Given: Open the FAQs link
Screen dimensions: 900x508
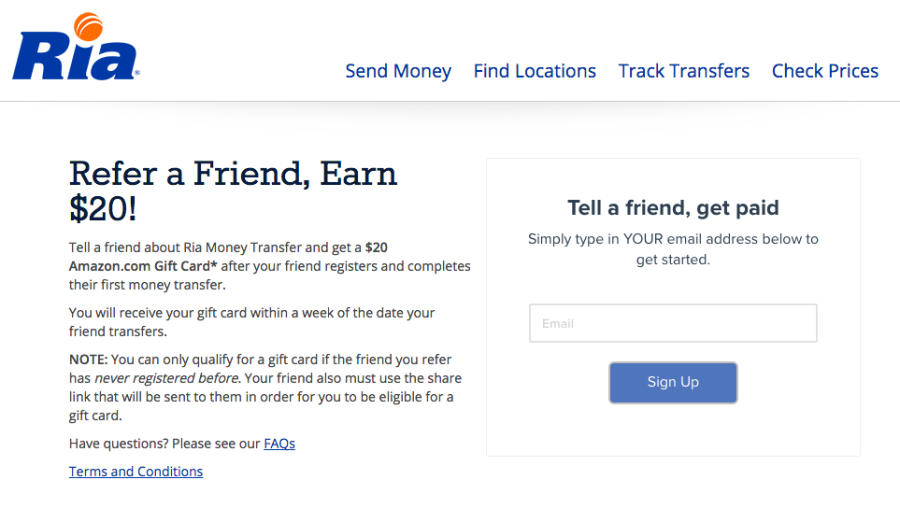Looking at the screenshot, I should click(x=279, y=443).
